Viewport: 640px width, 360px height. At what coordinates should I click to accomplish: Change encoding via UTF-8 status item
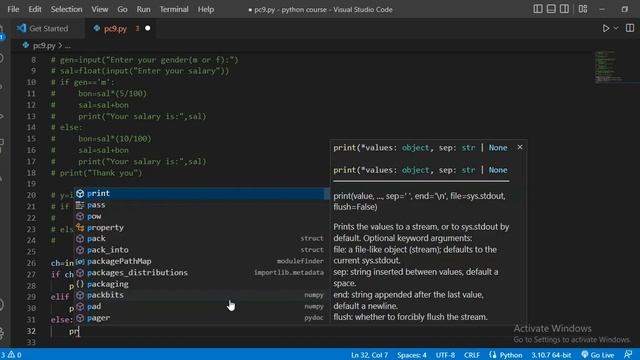click(x=445, y=355)
